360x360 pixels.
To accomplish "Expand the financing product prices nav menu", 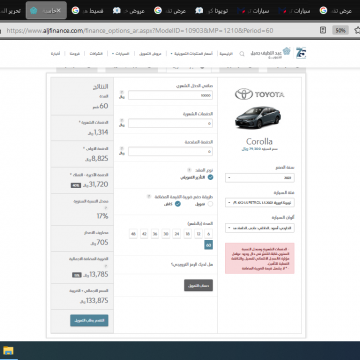I will click(x=193, y=54).
